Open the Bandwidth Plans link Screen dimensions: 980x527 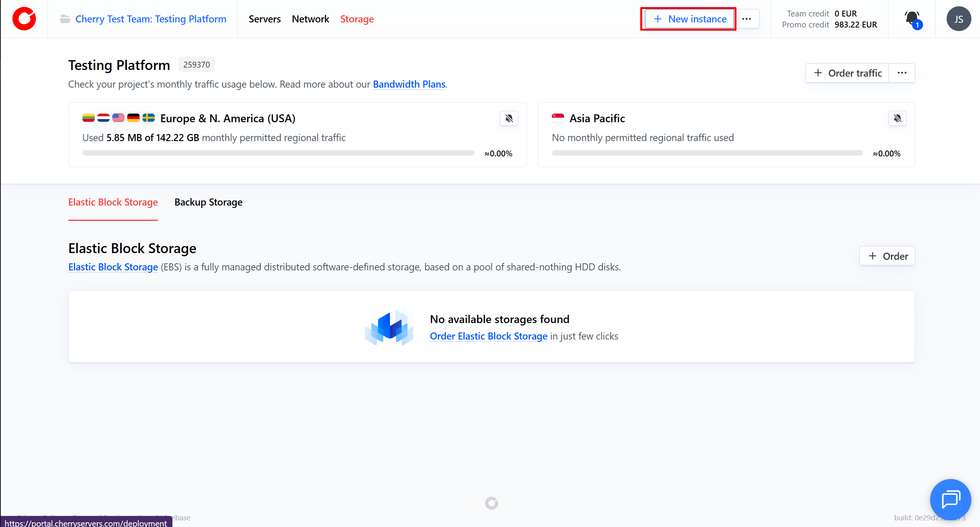409,84
